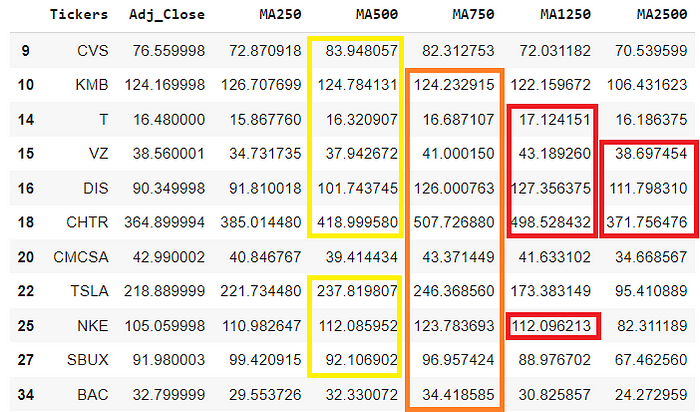Click row index 34

point(25,395)
